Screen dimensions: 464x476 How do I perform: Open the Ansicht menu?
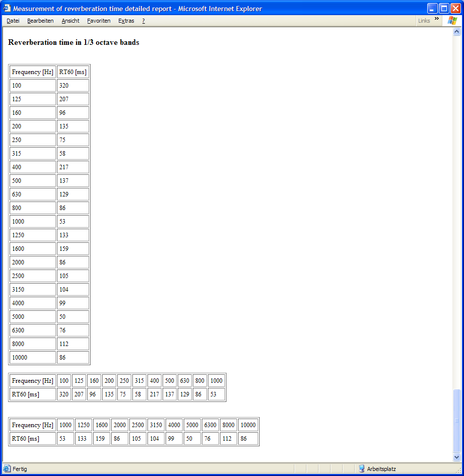pos(70,21)
